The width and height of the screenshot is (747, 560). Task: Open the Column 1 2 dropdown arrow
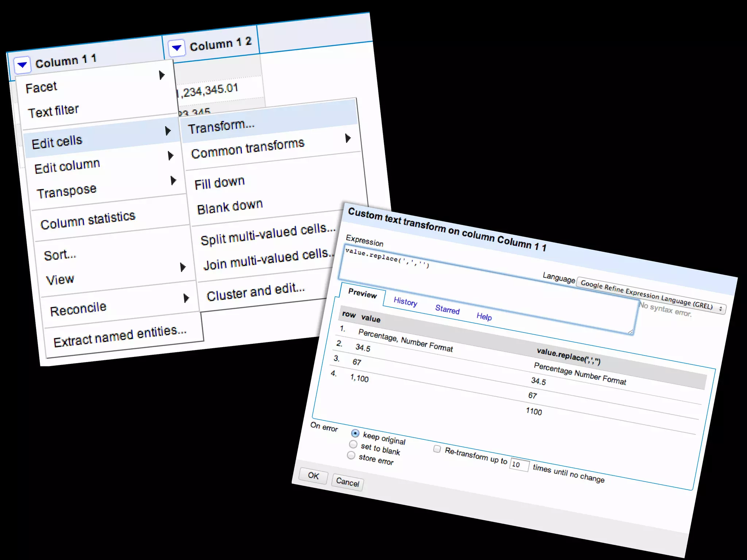point(177,47)
